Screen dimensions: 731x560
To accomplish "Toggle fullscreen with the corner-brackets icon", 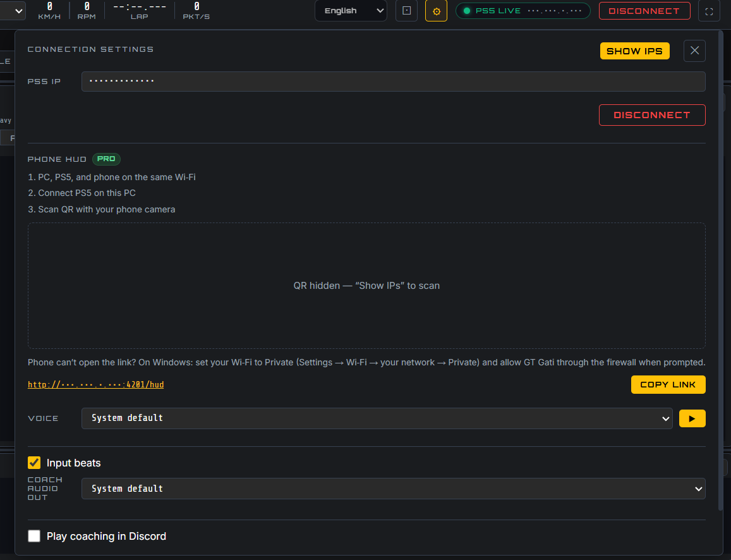I will [x=709, y=11].
